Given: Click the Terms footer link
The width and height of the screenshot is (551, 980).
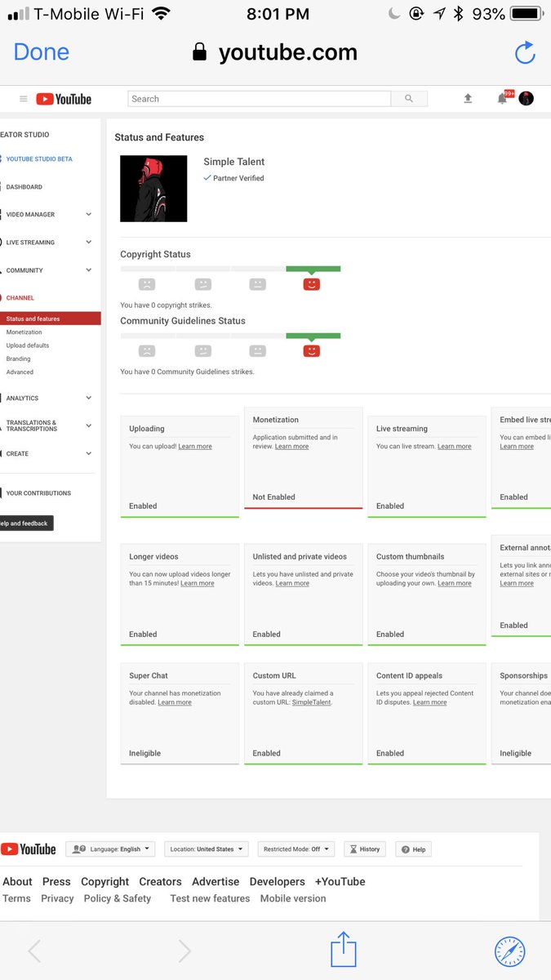Looking at the screenshot, I should point(16,898).
